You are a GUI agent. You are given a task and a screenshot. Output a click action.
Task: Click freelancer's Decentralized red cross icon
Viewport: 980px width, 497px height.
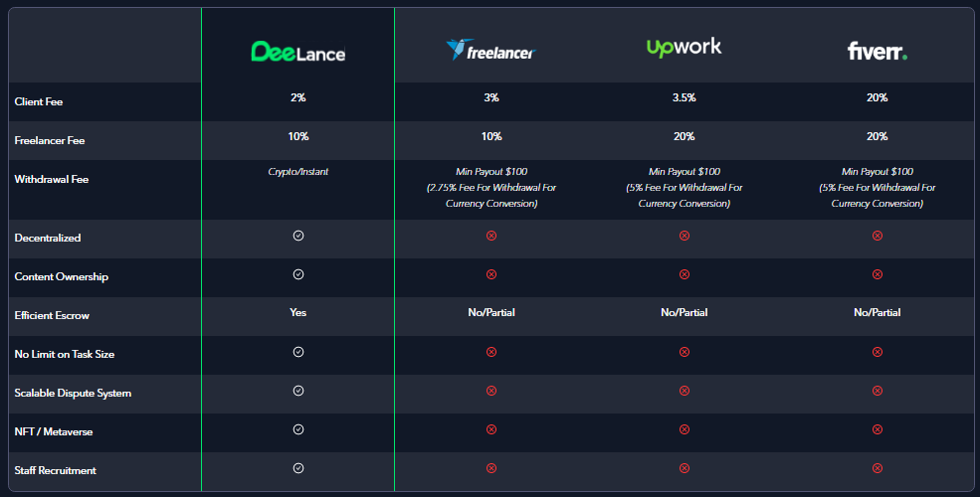491,236
